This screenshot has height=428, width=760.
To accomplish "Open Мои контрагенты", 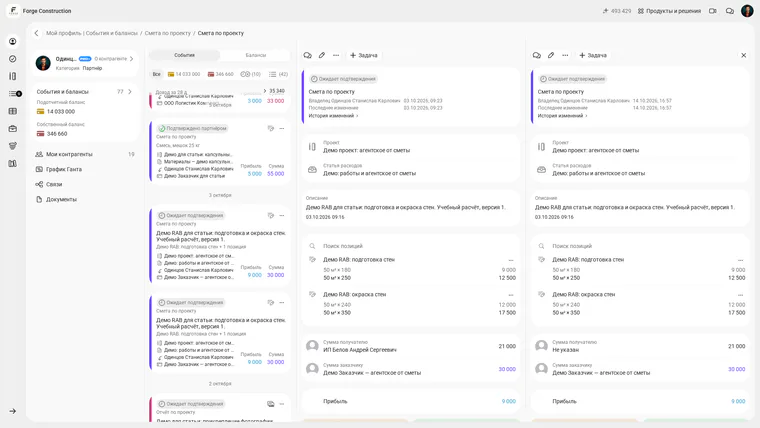I will (x=69, y=154).
